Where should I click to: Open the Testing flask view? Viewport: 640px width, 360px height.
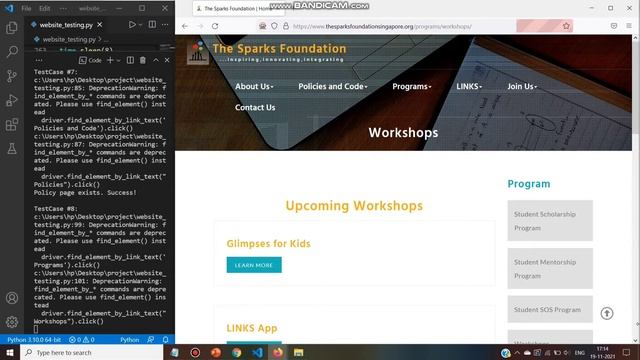12,148
